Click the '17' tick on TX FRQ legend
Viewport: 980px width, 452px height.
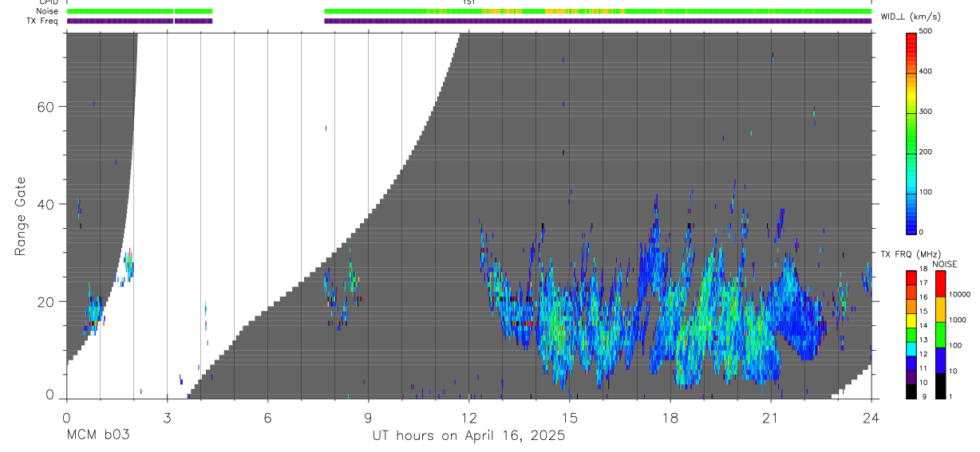(923, 283)
